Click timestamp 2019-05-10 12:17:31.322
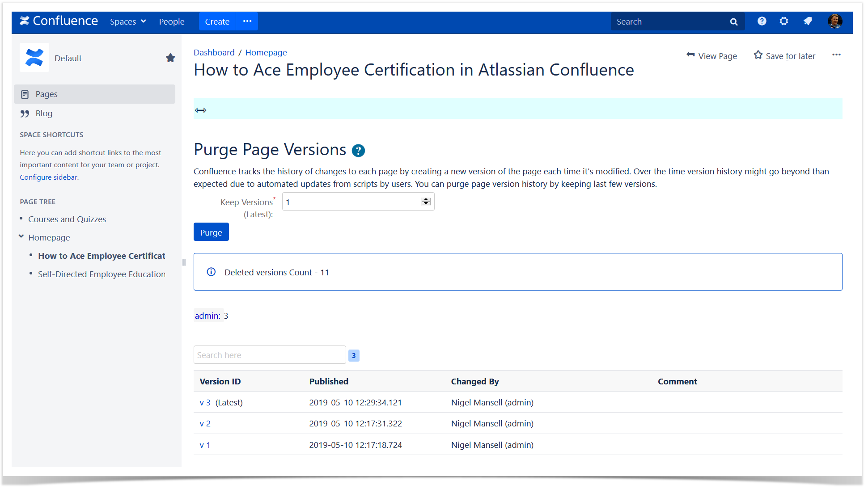Viewport: 868px width, 489px height. point(356,423)
